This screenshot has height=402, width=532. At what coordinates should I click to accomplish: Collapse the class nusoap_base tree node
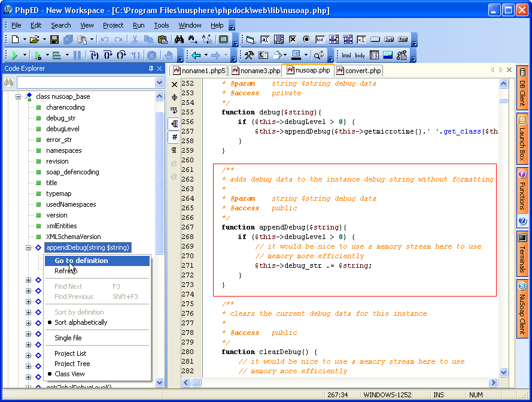pos(19,96)
